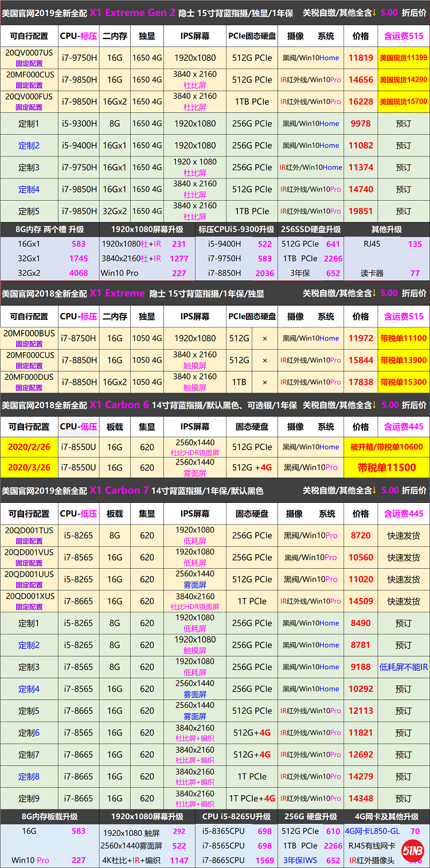Click the 美国现货15700 stock label

[404, 101]
